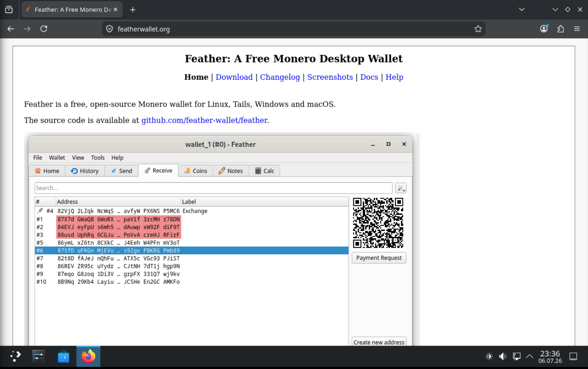
Task: Click the Firefox taskbar icon
Action: tap(88, 356)
